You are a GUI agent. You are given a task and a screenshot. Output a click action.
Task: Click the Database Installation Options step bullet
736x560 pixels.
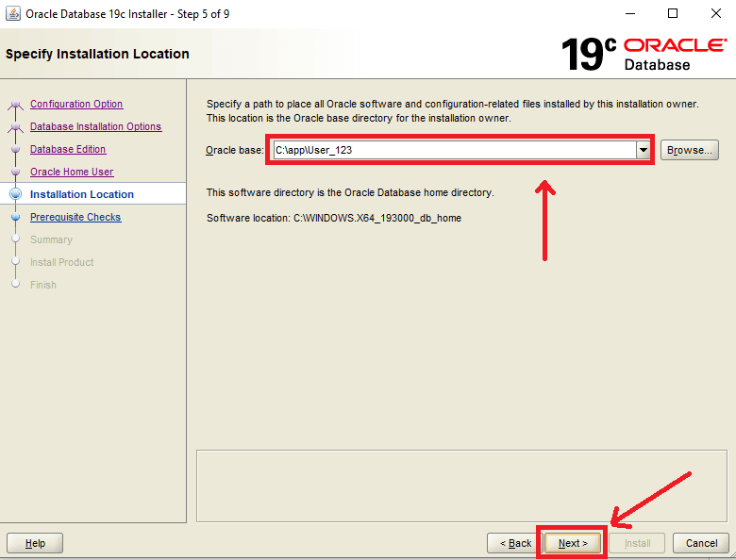coord(15,127)
